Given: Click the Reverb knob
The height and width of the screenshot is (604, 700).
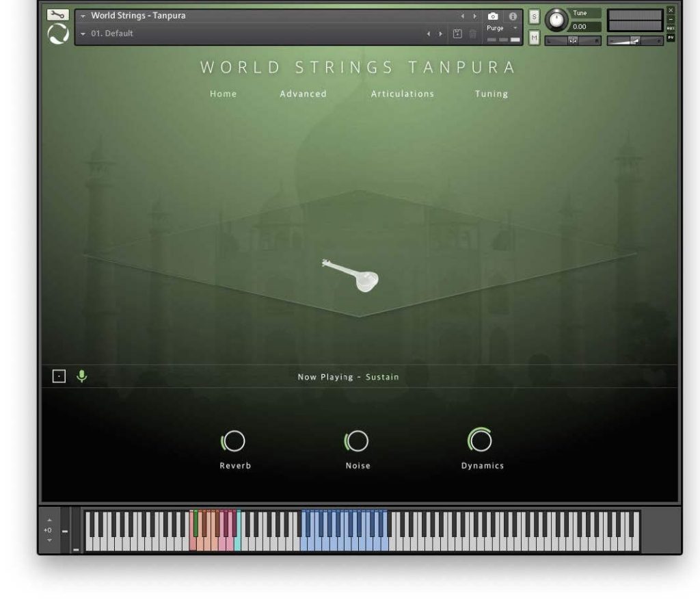Looking at the screenshot, I should pos(234,442).
